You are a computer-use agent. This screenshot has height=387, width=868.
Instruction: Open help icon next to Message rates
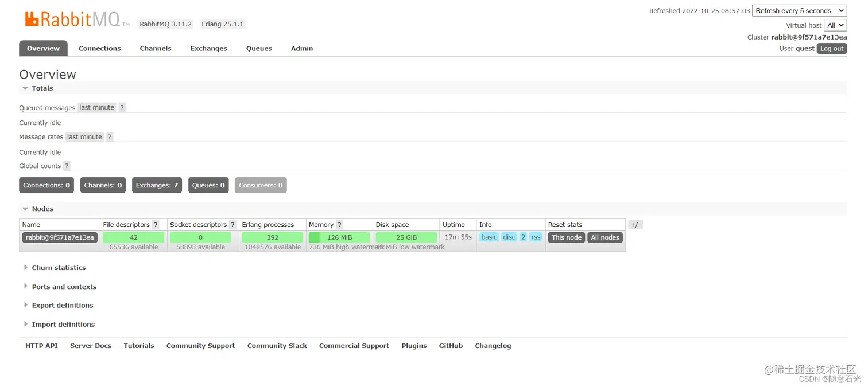coord(110,137)
